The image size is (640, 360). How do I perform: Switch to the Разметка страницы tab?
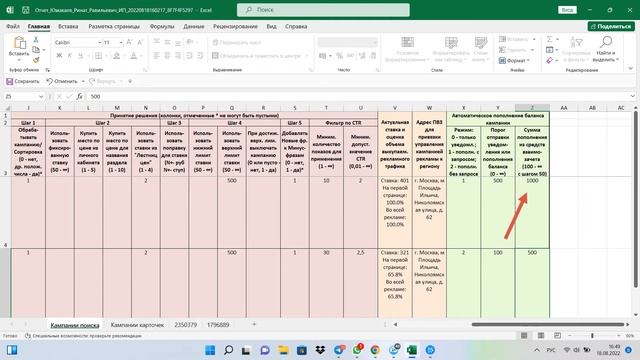click(x=114, y=26)
